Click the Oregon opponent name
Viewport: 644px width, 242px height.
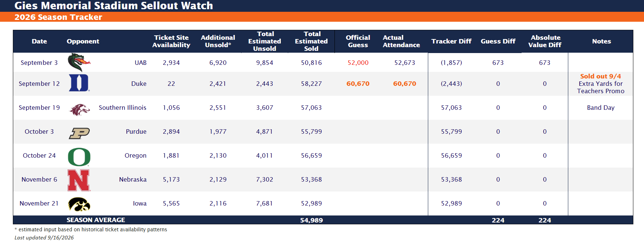135,155
